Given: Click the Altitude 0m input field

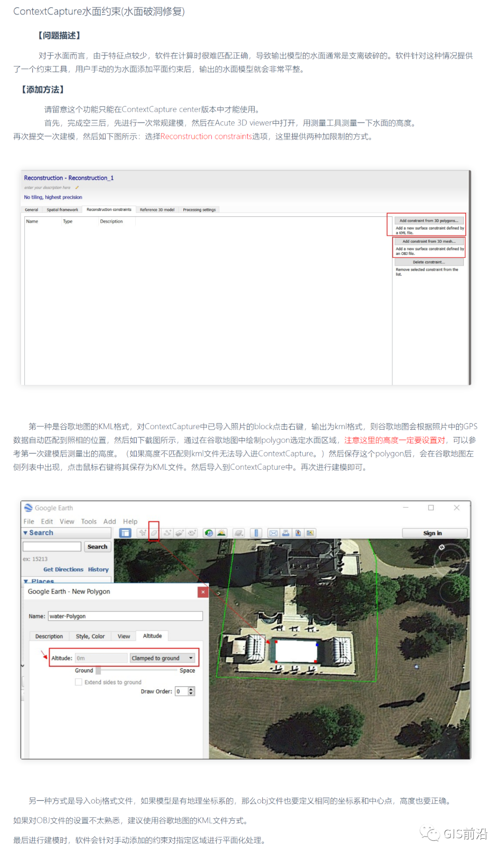Looking at the screenshot, I should (101, 658).
